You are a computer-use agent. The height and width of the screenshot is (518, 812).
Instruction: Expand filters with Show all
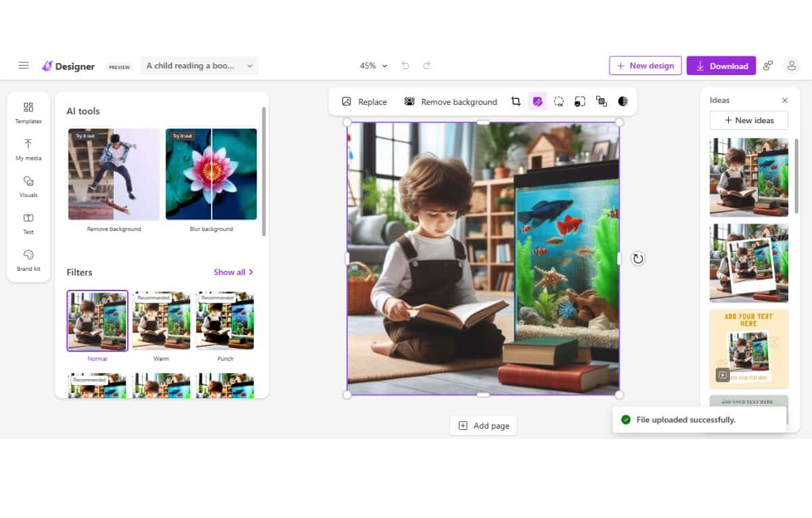[x=233, y=272]
